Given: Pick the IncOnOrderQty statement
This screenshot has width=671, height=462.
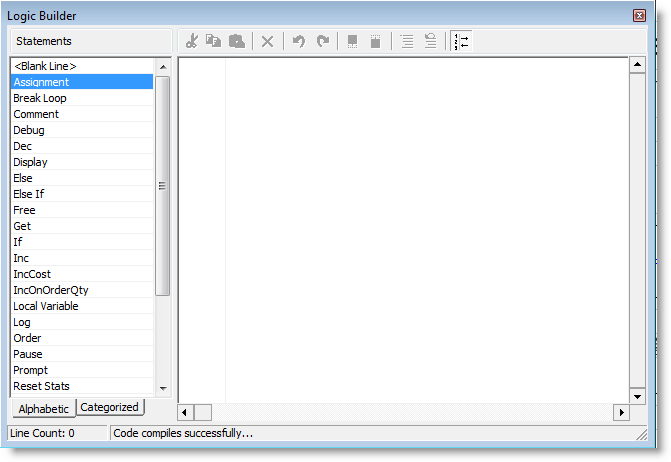Looking at the screenshot, I should 82,290.
